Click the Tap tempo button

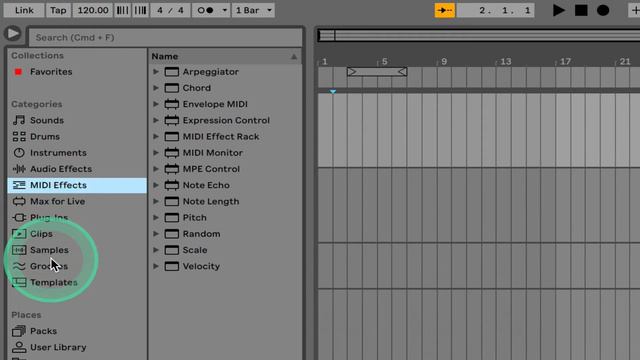58,10
